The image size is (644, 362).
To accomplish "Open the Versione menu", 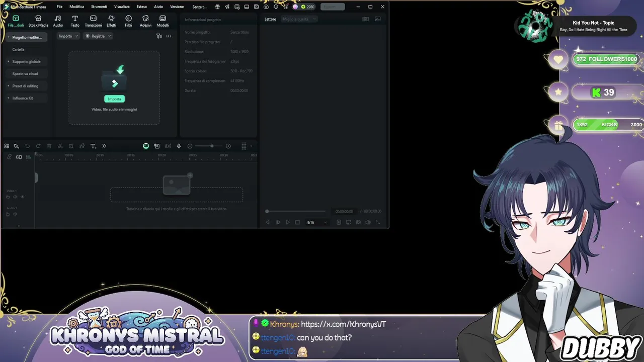I will tap(177, 7).
